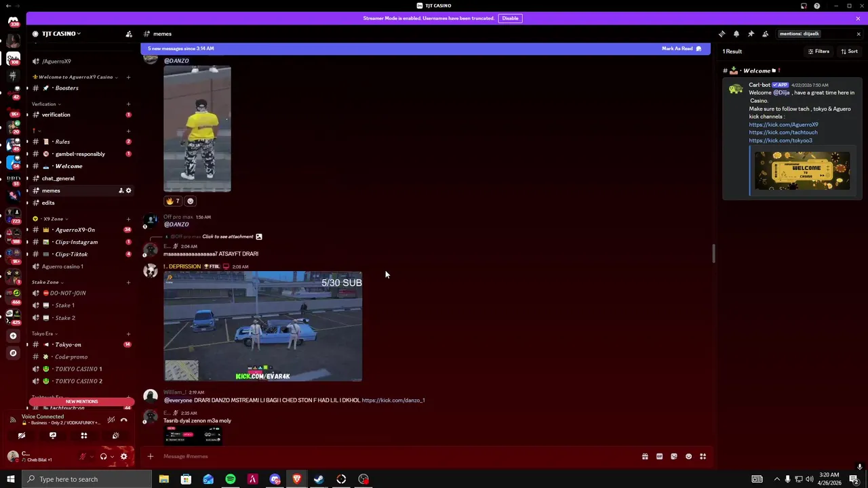868x488 pixels.
Task: Open the verification channel
Action: coord(81,115)
